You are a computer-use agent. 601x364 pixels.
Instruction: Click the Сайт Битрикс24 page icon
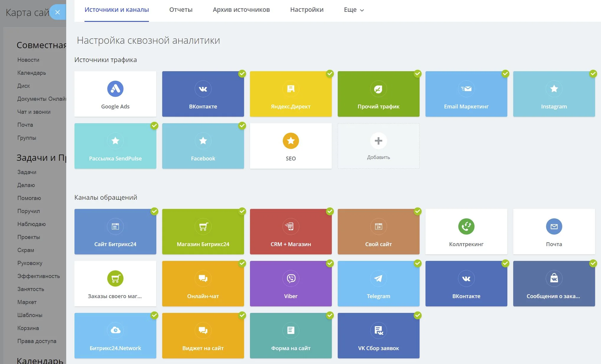click(115, 226)
